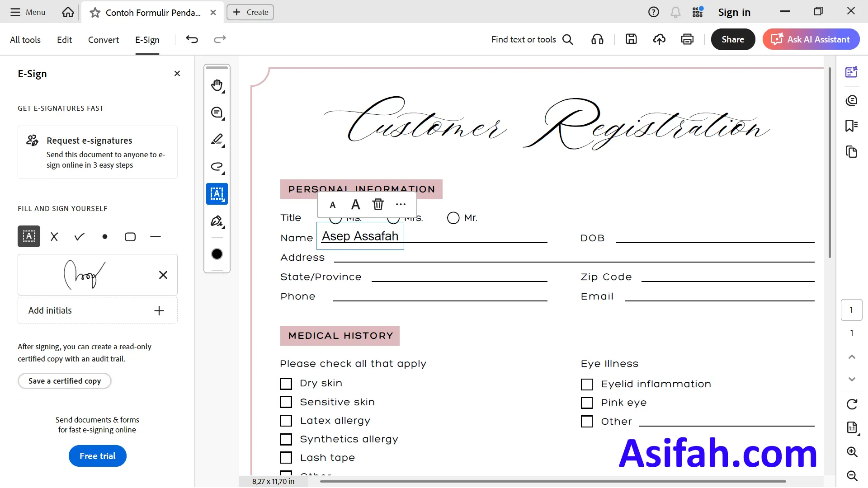Select the Mr. radio option
Viewport: 868px width, 488px height.
(453, 218)
